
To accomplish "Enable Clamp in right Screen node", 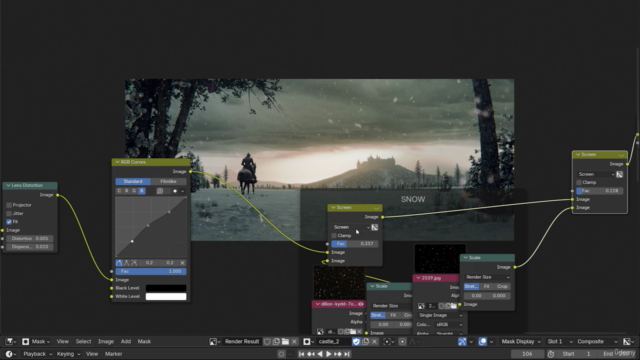I will [579, 182].
